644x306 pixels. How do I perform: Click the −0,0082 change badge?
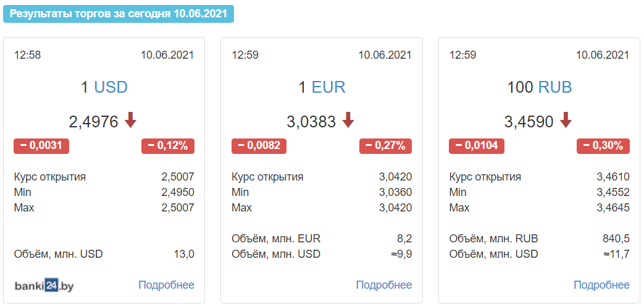click(x=259, y=146)
